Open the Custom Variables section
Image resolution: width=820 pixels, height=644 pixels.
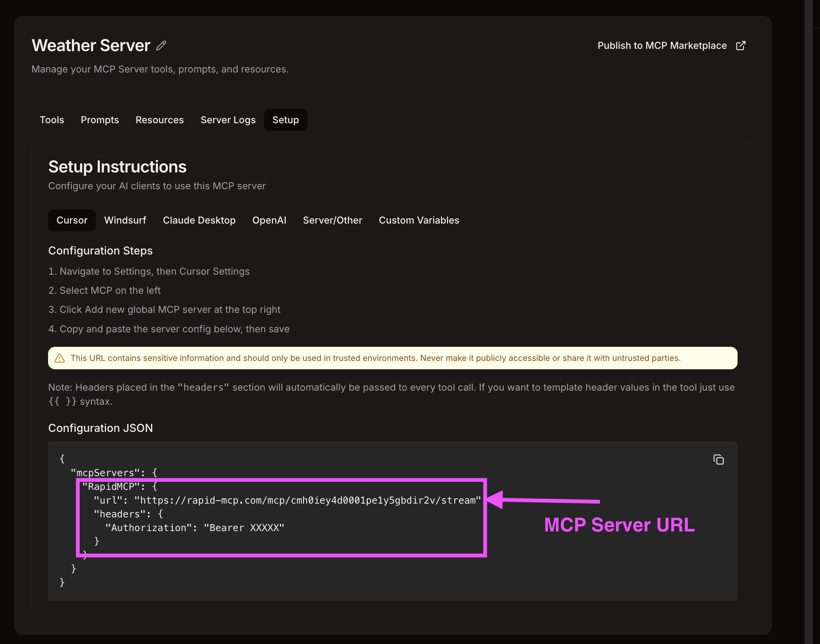(419, 220)
